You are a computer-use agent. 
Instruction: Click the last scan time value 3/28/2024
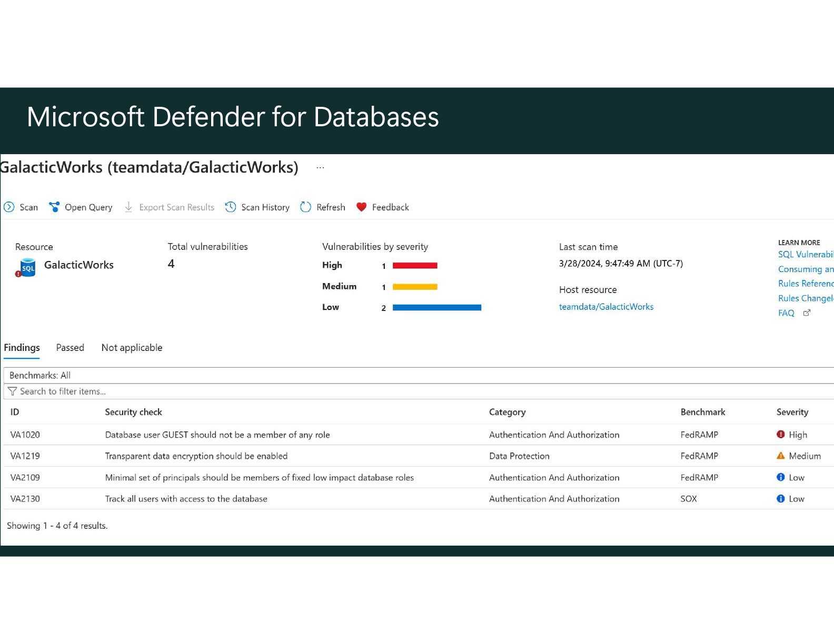point(621,264)
